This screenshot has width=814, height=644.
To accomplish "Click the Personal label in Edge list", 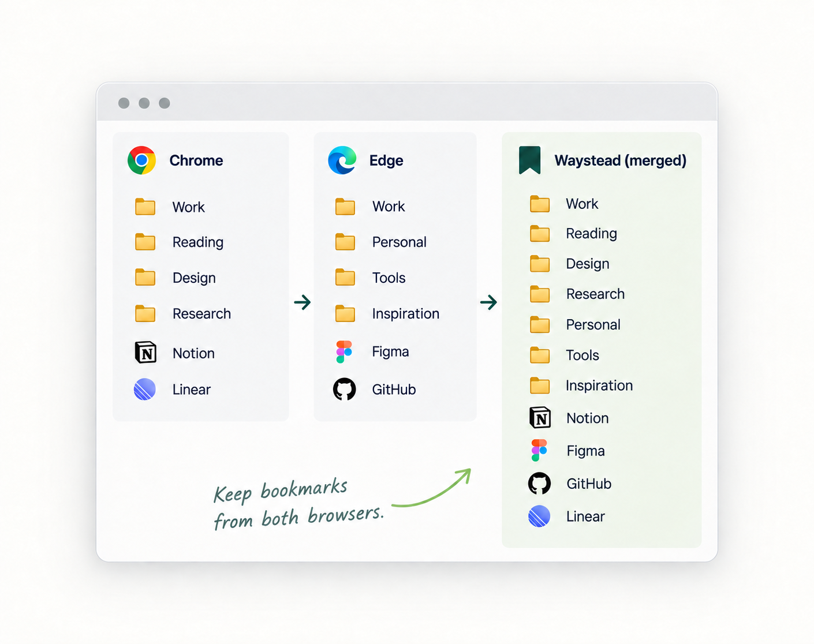I will point(399,242).
